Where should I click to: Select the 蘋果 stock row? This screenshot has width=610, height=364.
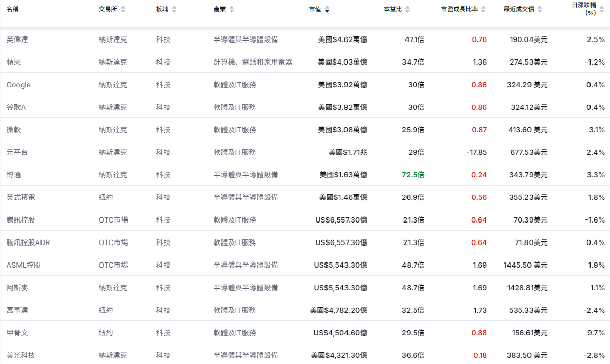(x=12, y=62)
